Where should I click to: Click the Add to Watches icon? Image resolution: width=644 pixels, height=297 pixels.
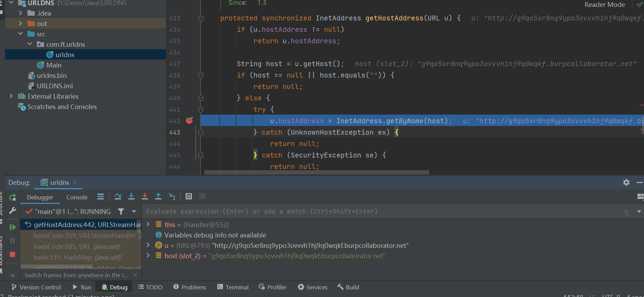(x=626, y=211)
